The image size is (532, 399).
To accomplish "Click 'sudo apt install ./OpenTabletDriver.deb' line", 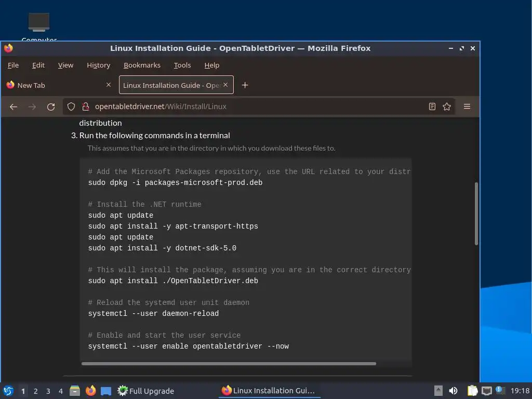I will [173, 281].
